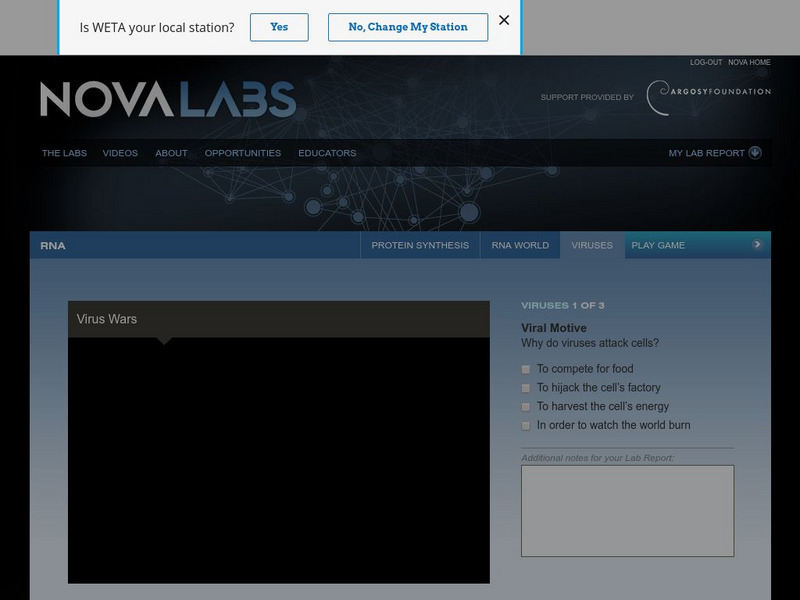This screenshot has width=800, height=600.
Task: Check 'To hijack the cell's factory'
Action: pos(524,386)
